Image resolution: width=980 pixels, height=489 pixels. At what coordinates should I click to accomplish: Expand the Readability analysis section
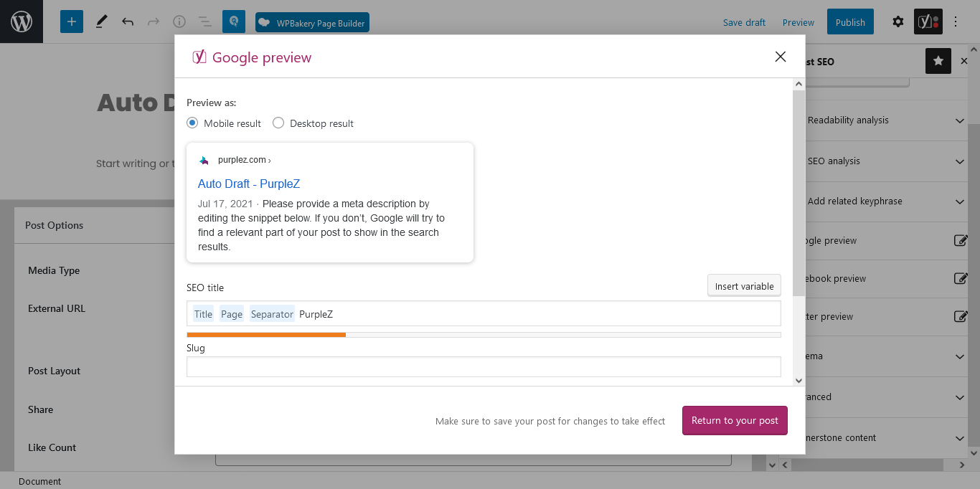[960, 120]
